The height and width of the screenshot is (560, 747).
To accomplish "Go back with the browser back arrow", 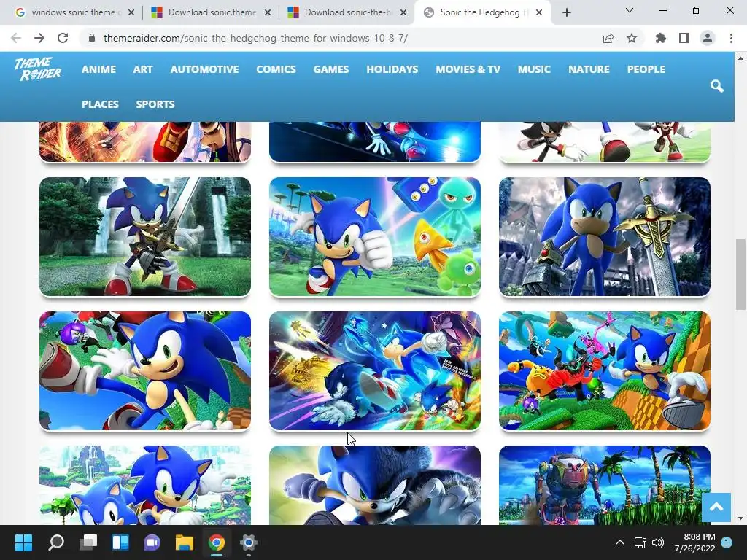I will [x=16, y=38].
